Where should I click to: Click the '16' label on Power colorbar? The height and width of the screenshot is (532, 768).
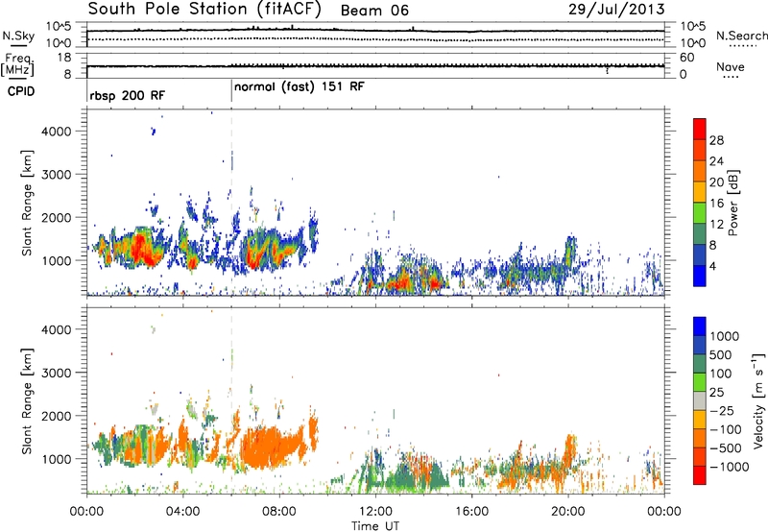click(x=716, y=204)
